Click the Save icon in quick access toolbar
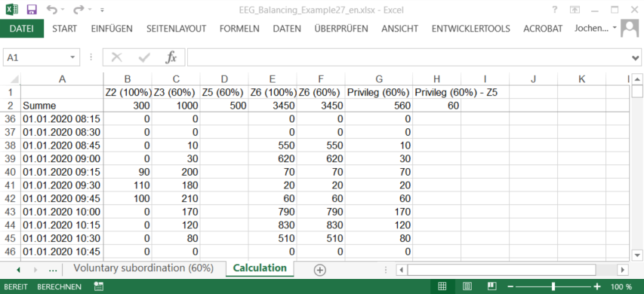The image size is (644, 294). click(32, 10)
